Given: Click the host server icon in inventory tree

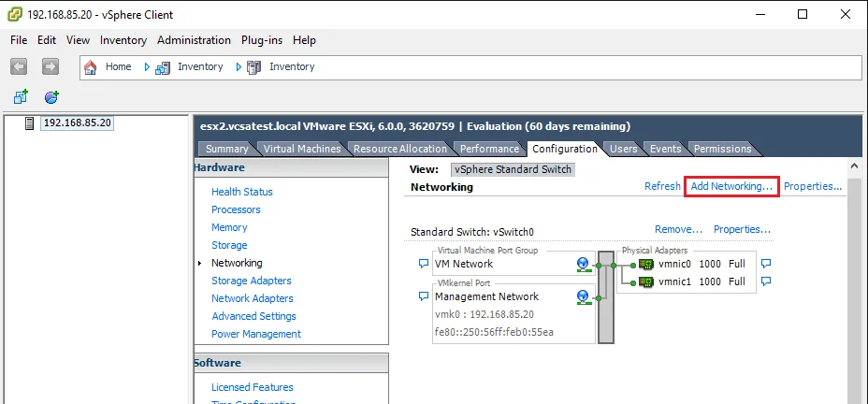Looking at the screenshot, I should 29,123.
